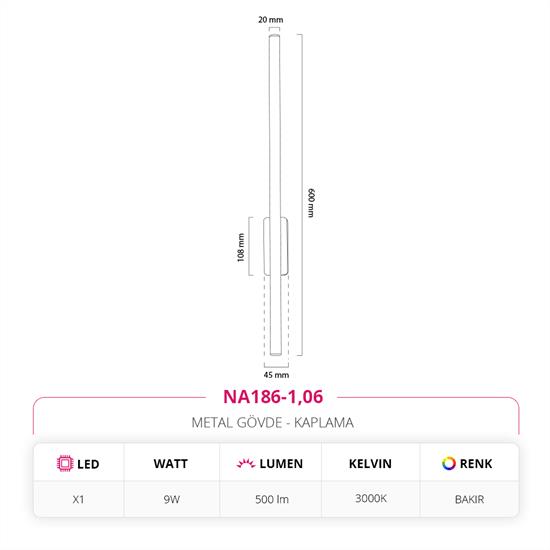Click the 20 mm top width label

(x=270, y=20)
